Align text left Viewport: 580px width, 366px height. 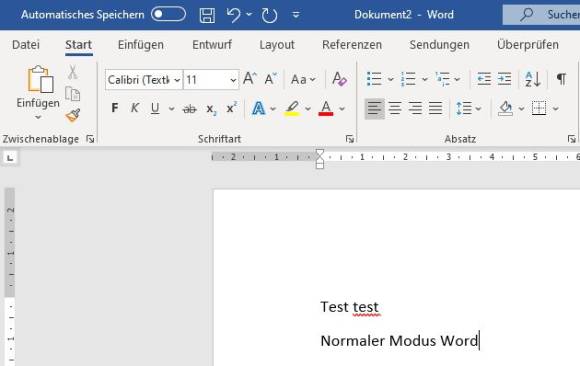pyautogui.click(x=374, y=108)
